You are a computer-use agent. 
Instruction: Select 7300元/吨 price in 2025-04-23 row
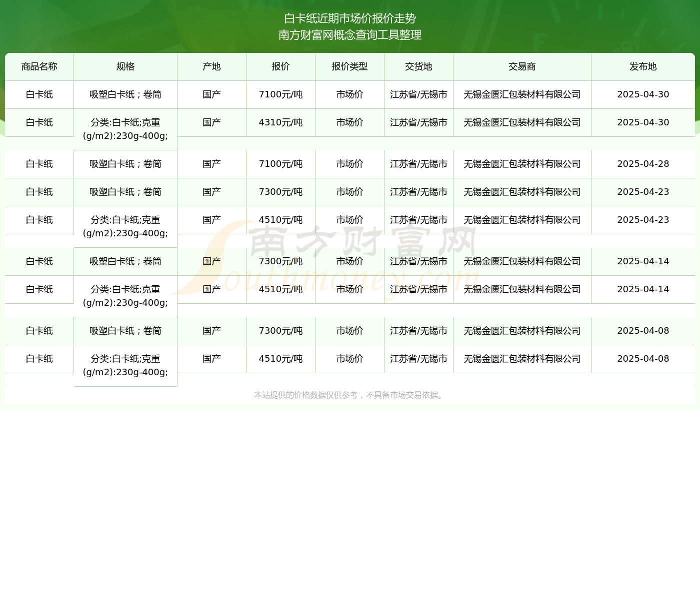[x=280, y=192]
